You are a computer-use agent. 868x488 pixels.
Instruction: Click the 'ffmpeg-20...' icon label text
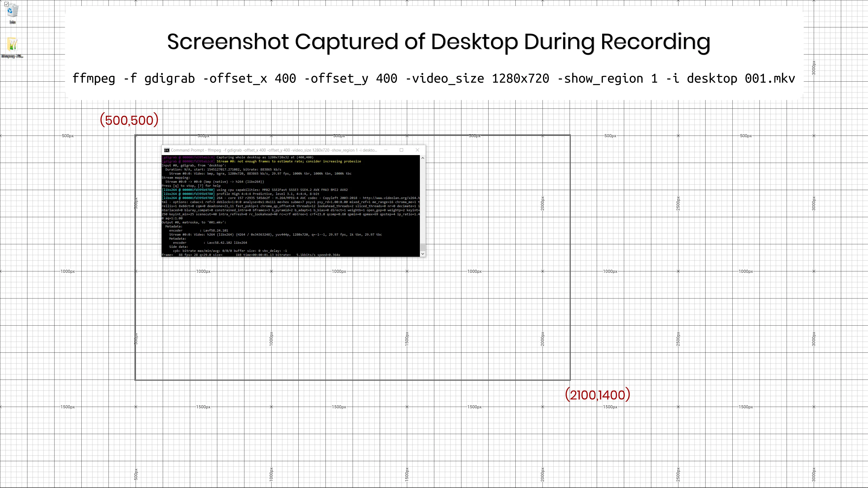coord(12,56)
